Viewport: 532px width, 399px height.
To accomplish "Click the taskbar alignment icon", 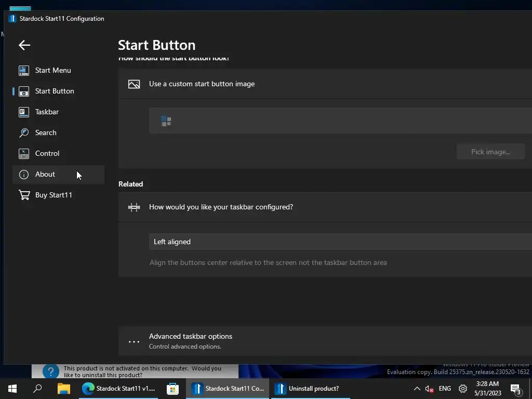I will click(134, 207).
